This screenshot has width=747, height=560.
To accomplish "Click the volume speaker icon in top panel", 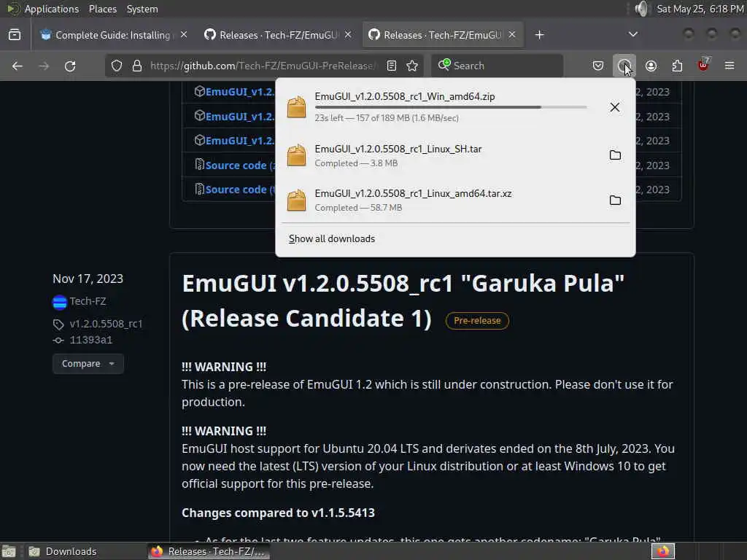I will click(x=641, y=9).
